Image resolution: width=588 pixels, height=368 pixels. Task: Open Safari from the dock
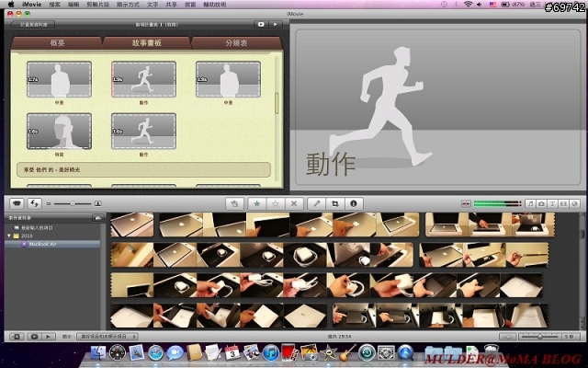click(155, 353)
